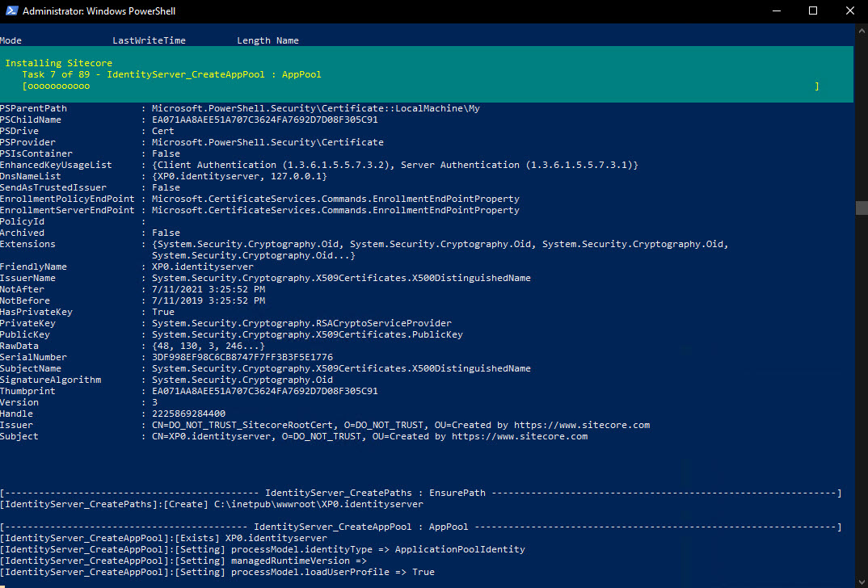The height and width of the screenshot is (588, 868).
Task: Click the "managedRuntimeVersion =>" log line
Action: click(183, 561)
